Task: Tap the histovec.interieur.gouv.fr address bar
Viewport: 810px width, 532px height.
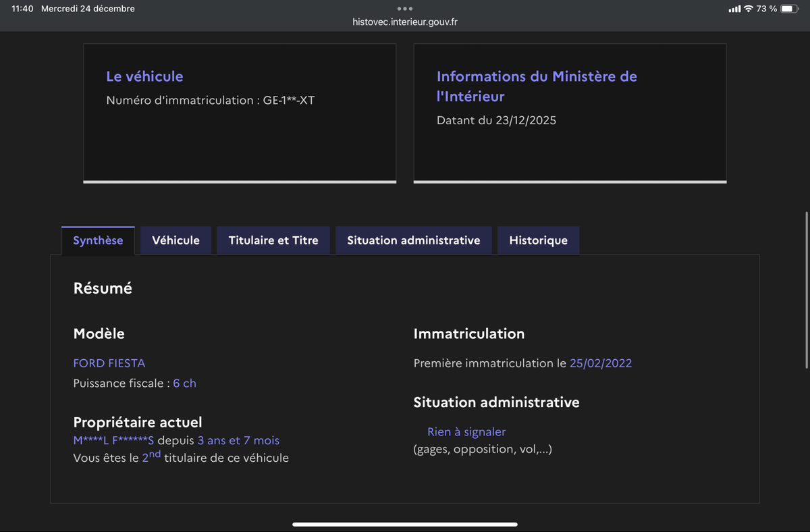Action: pos(405,22)
